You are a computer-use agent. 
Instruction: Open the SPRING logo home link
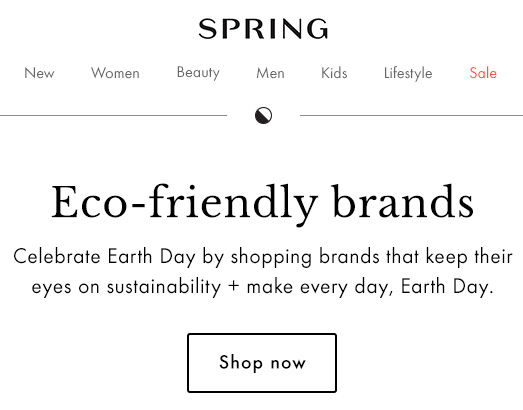pyautogui.click(x=264, y=29)
